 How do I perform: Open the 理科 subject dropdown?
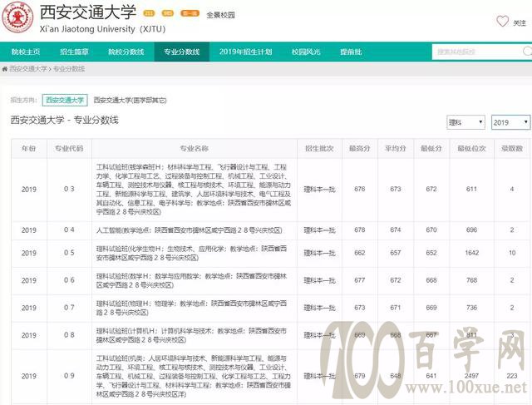coord(465,122)
